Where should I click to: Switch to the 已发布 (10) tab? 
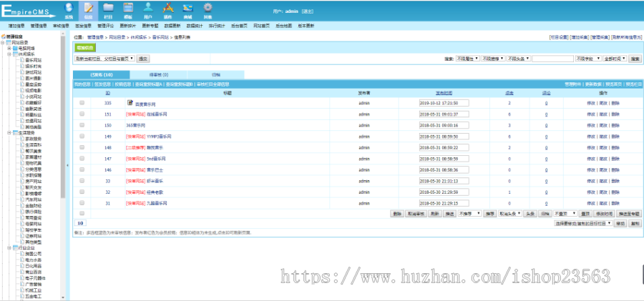(102, 75)
